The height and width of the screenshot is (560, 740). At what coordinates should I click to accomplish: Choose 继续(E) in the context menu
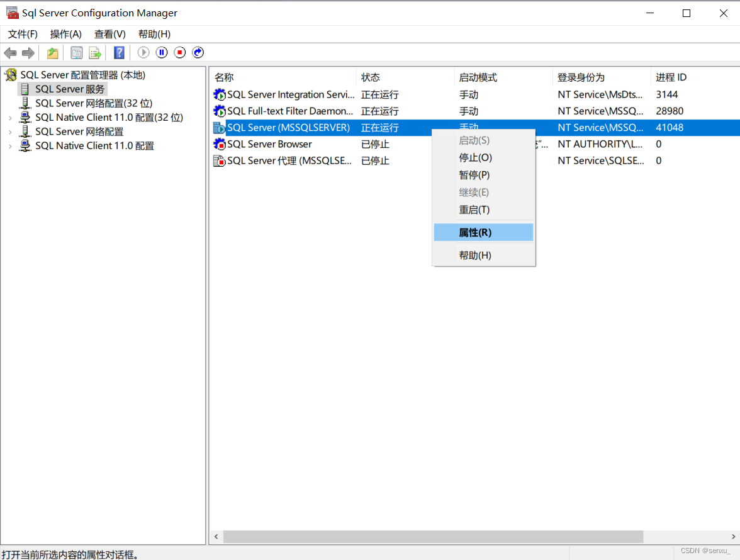tap(484, 193)
